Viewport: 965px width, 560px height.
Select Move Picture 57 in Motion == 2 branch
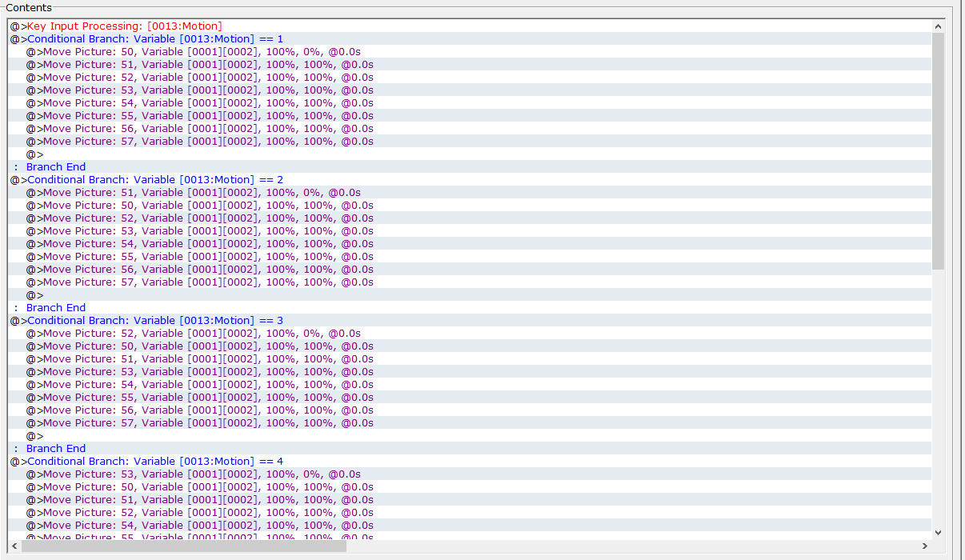[470, 282]
